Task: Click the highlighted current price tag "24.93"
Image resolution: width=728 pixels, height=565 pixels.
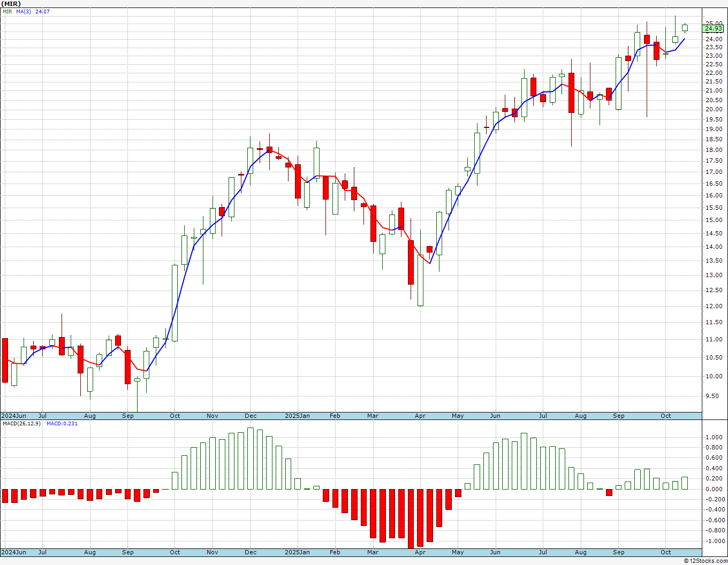Action: [714, 28]
